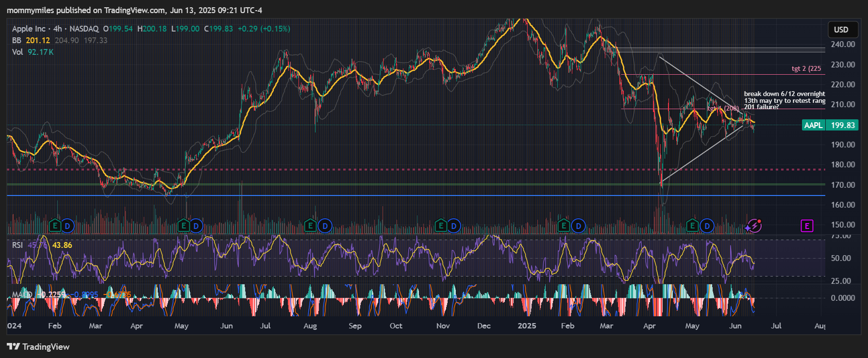
Task: Click the BB middle value 201.12
Action: [38, 40]
